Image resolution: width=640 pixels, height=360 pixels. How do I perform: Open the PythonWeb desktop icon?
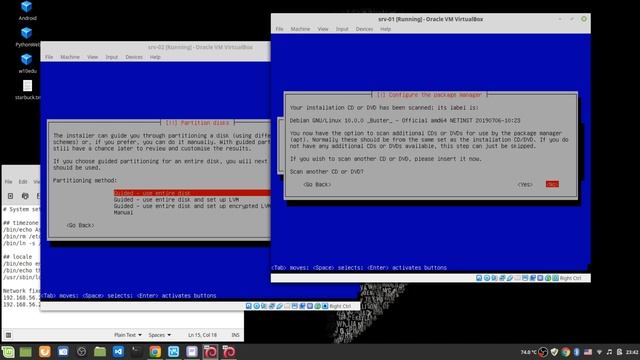pyautogui.click(x=27, y=37)
